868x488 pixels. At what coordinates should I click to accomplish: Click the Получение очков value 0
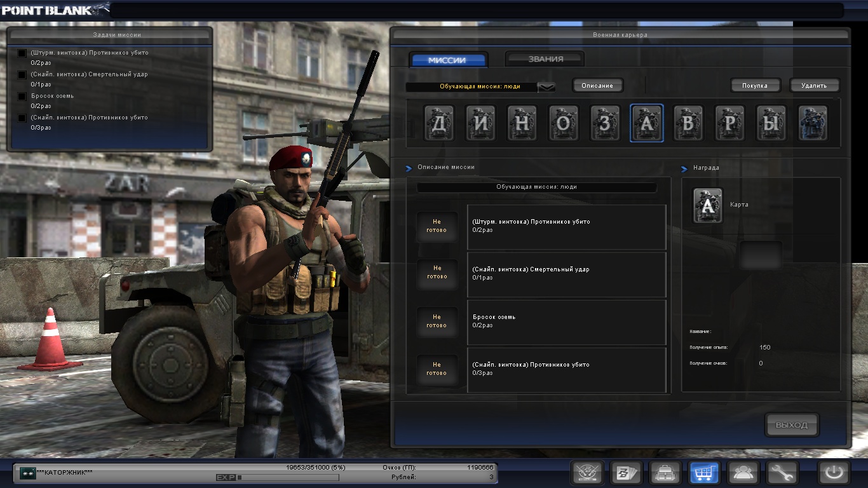click(761, 363)
